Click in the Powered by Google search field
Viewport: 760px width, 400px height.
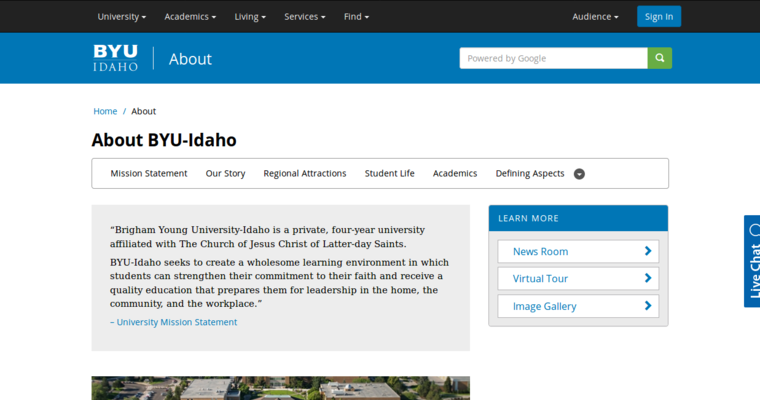552,58
